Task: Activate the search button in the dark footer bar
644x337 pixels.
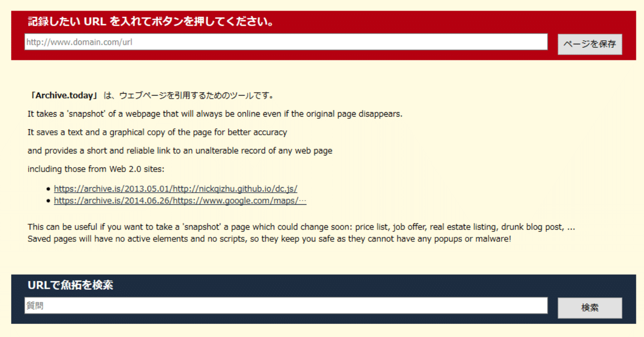Action: [x=590, y=307]
